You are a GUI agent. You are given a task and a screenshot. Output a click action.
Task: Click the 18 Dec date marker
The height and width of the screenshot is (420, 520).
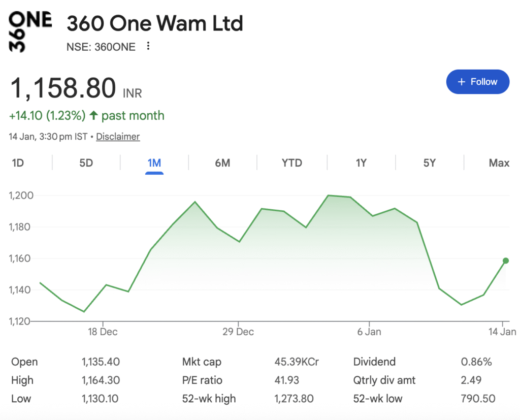click(103, 332)
